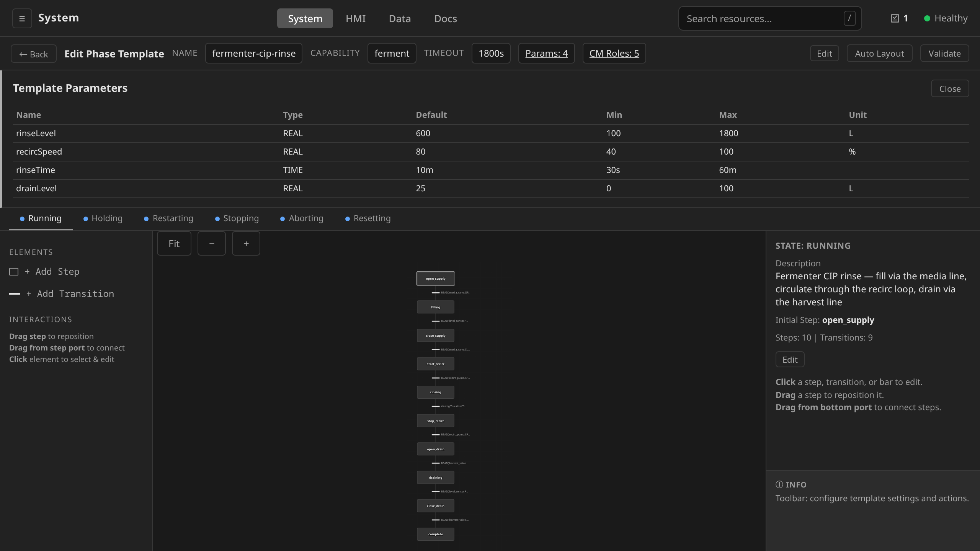
Task: Select the draining step node
Action: 436,477
